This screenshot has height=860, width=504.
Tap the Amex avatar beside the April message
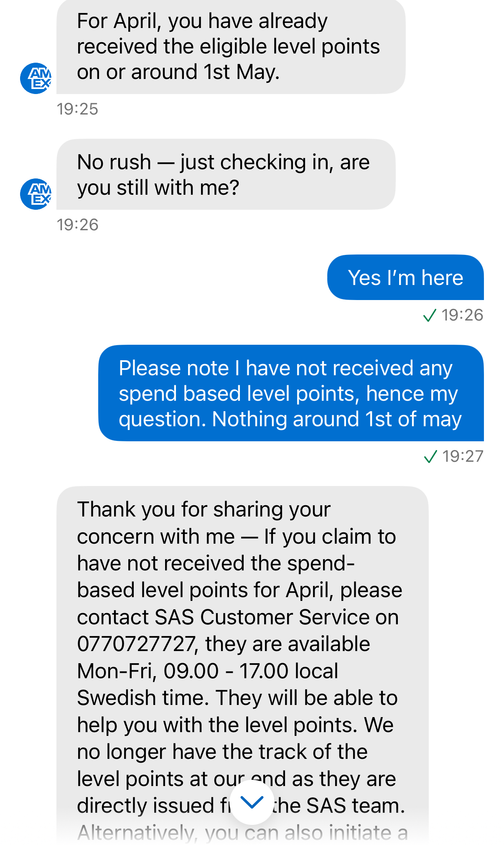point(36,78)
